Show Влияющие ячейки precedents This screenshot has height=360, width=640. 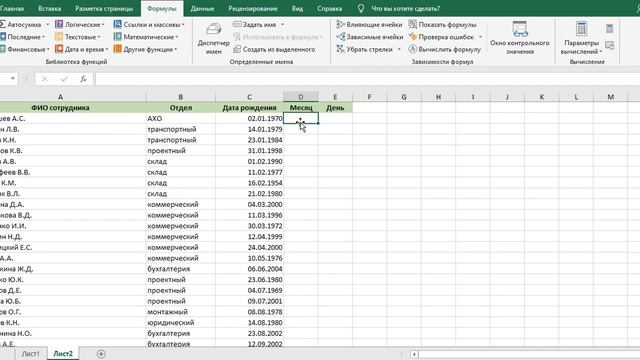click(x=369, y=24)
